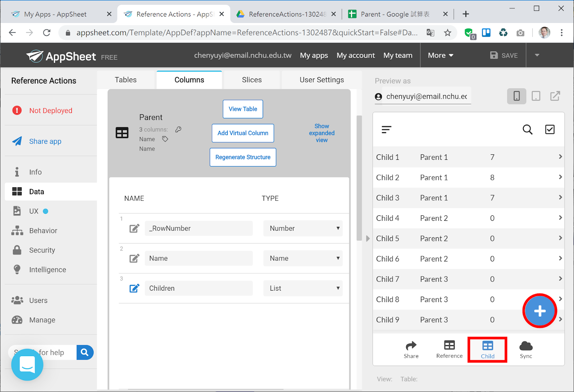Open Child 1 row details chevron

coord(560,157)
